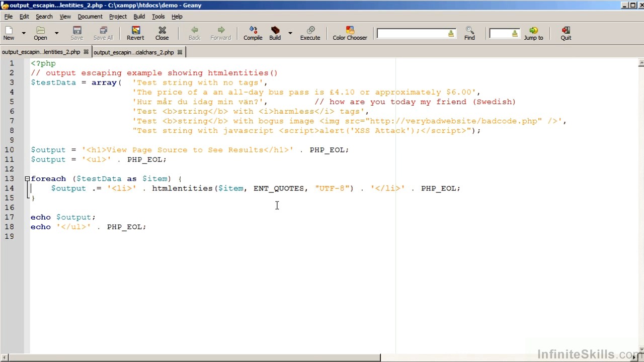Expand the Open recent files dropdown arrow
Image resolution: width=644 pixels, height=362 pixels.
pyautogui.click(x=56, y=33)
